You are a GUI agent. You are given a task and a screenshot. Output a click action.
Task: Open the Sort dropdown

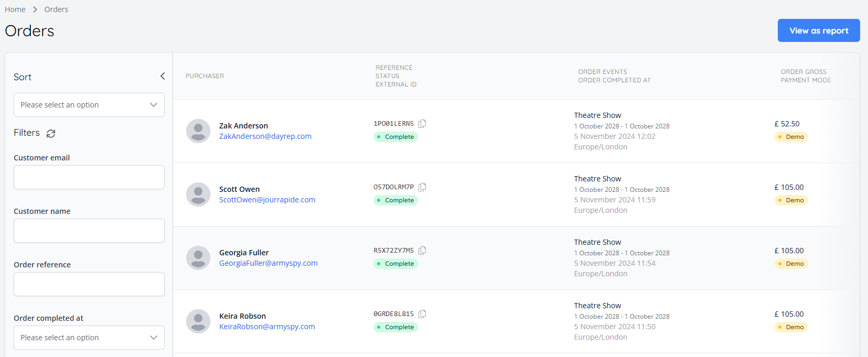(89, 105)
